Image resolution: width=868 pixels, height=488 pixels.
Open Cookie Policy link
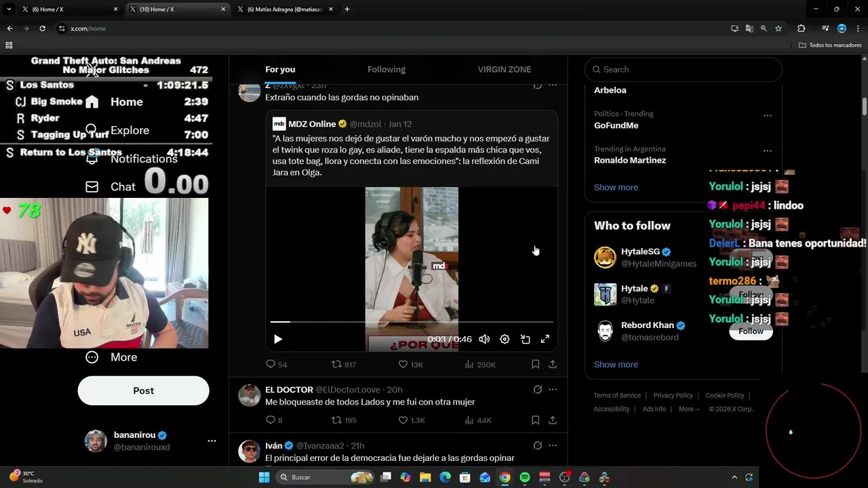[x=725, y=395]
